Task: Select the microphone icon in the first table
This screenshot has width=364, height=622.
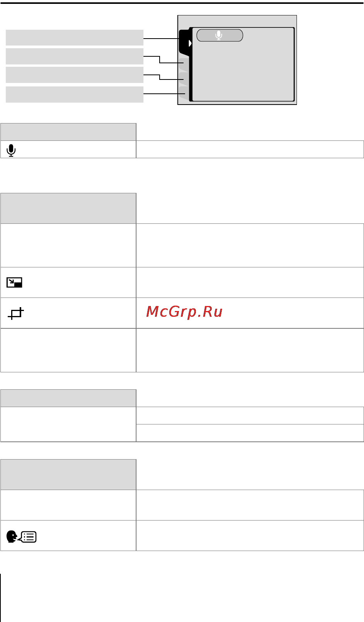Action: click(x=12, y=150)
